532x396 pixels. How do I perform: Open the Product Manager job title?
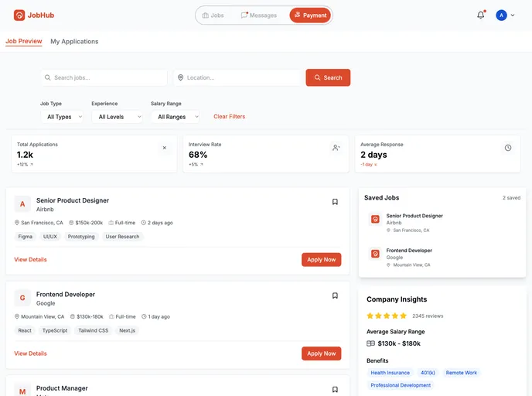point(62,388)
